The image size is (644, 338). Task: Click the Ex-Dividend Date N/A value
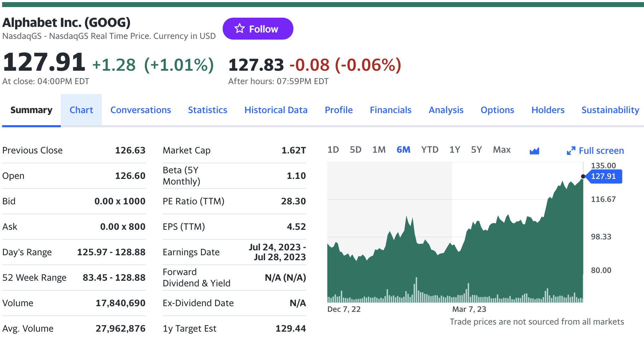tap(298, 303)
